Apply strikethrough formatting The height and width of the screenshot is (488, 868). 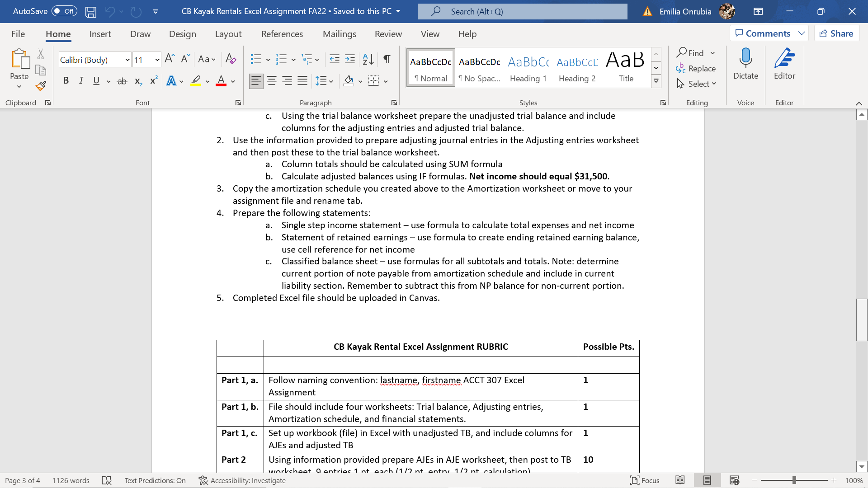(x=122, y=81)
